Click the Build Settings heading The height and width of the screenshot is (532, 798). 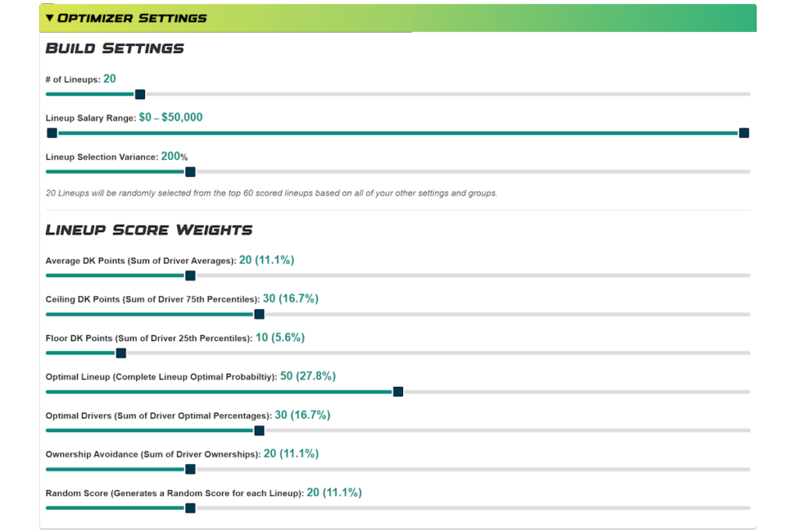[x=115, y=48]
